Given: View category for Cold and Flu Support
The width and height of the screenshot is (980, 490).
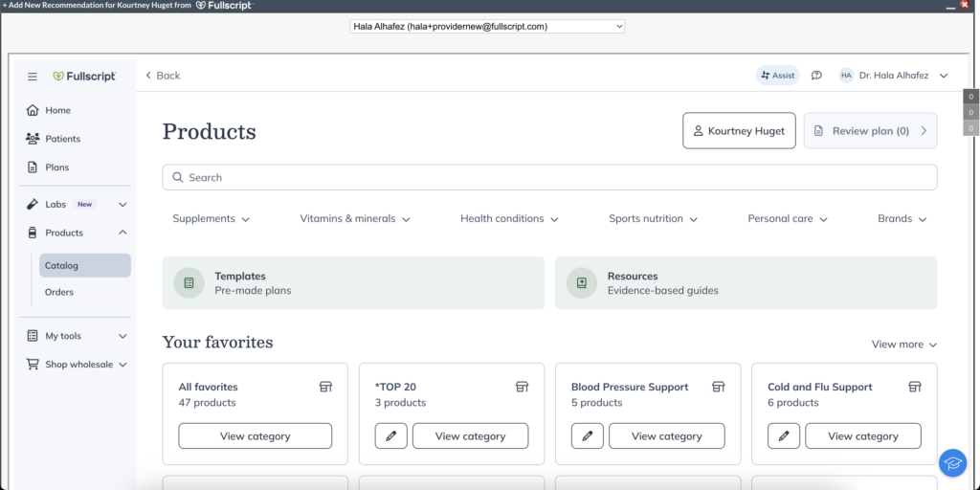Looking at the screenshot, I should (863, 436).
